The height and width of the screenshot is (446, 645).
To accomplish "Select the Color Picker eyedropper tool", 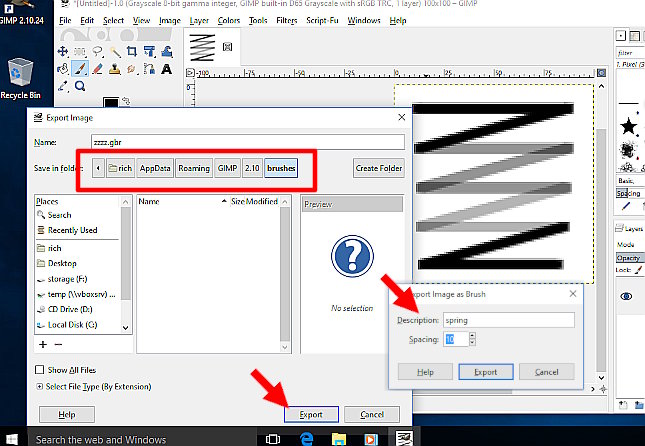I will pyautogui.click(x=63, y=86).
